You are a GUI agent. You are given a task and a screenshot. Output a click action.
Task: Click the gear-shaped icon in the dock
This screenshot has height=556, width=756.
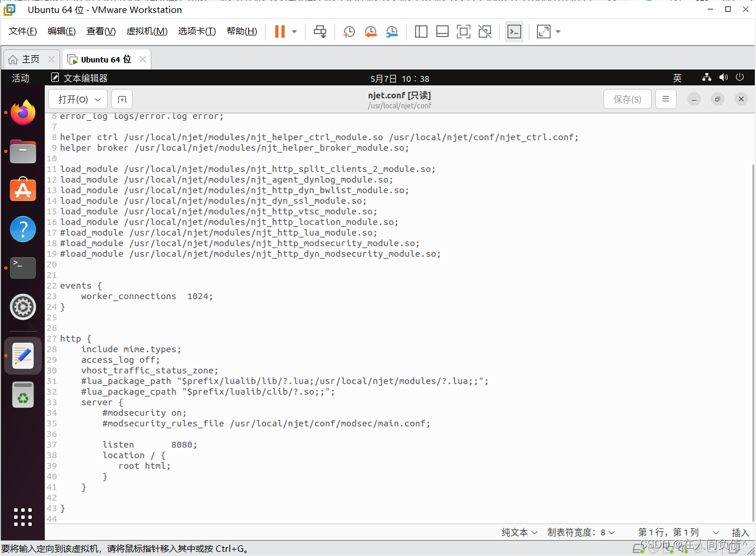coord(23,307)
